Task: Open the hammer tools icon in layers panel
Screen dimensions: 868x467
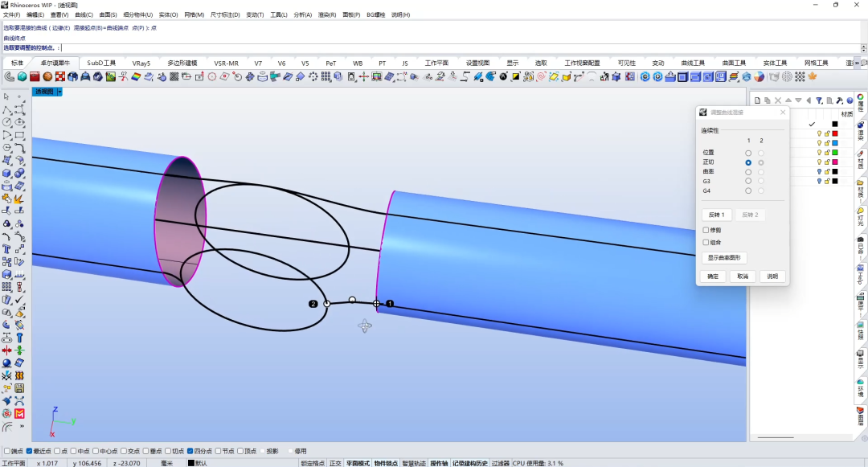Action: pos(839,100)
